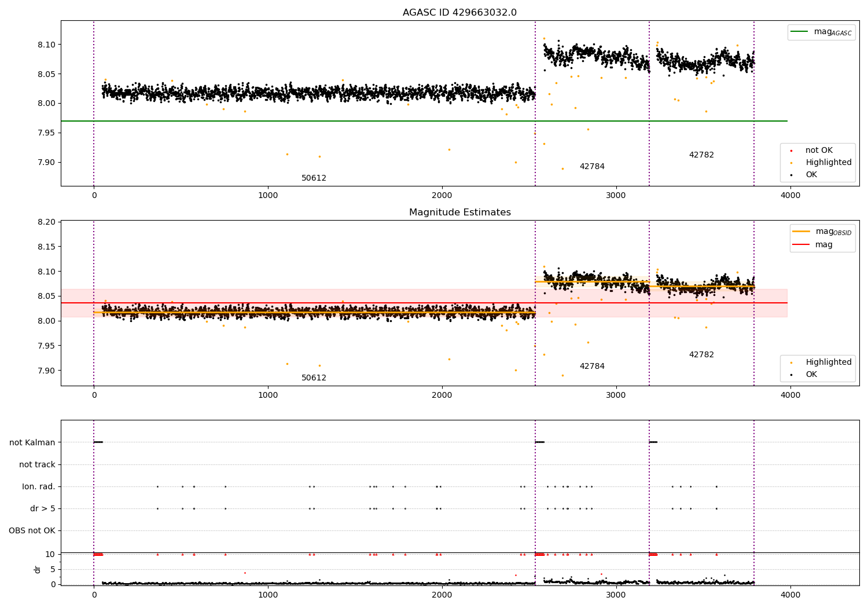
Task: Click the "8.20" y-axis tick label
Action: click(x=47, y=222)
